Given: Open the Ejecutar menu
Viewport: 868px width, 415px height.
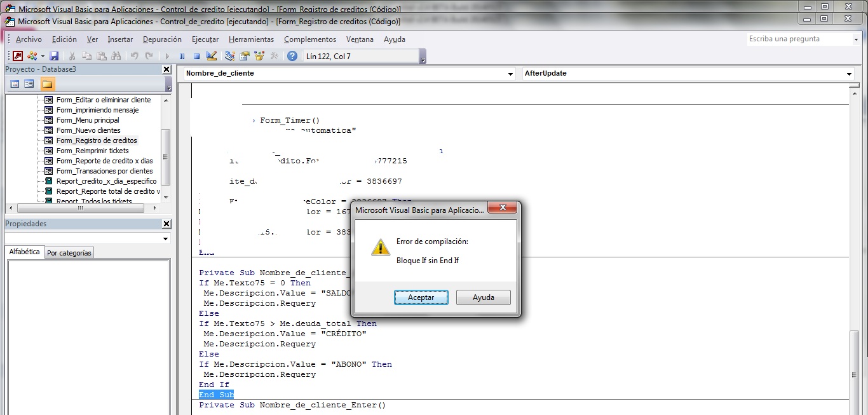Looking at the screenshot, I should point(205,39).
